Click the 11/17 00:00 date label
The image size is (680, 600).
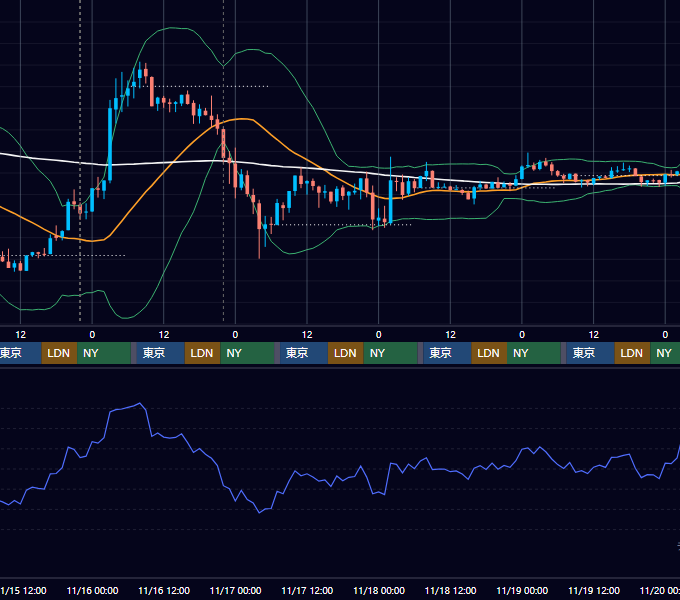coord(235,590)
